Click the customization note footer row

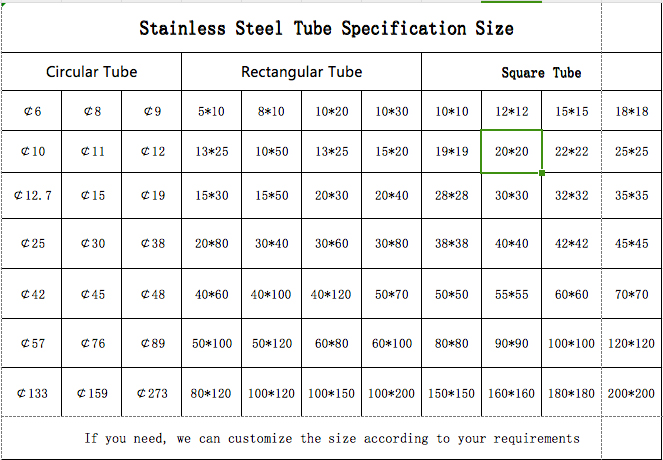click(x=331, y=438)
